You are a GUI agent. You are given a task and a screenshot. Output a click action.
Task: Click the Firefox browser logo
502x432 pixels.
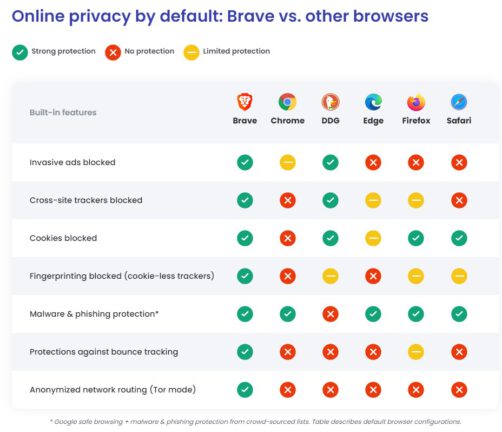click(416, 102)
